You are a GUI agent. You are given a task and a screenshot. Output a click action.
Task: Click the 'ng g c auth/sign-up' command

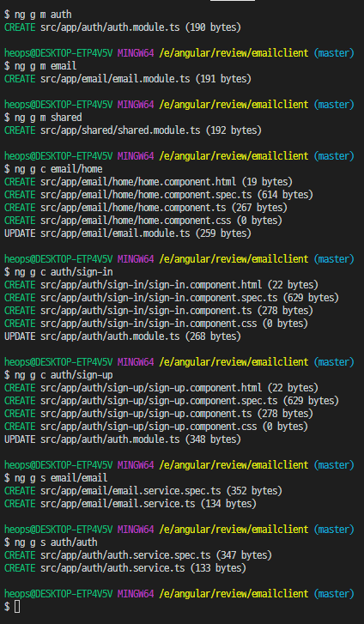point(64,375)
